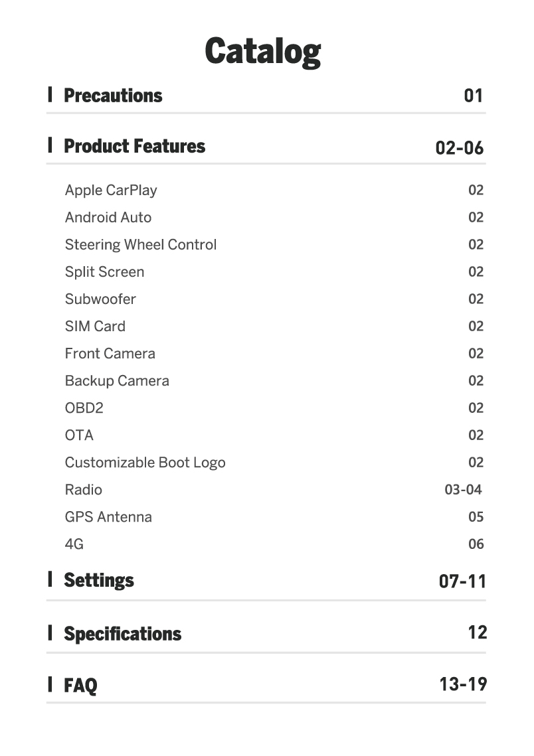Open the OBD2 entry
534x756 pixels.
click(x=84, y=408)
